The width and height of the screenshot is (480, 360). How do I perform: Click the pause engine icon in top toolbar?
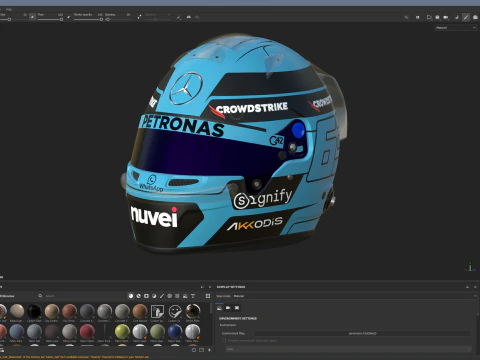pos(418,17)
